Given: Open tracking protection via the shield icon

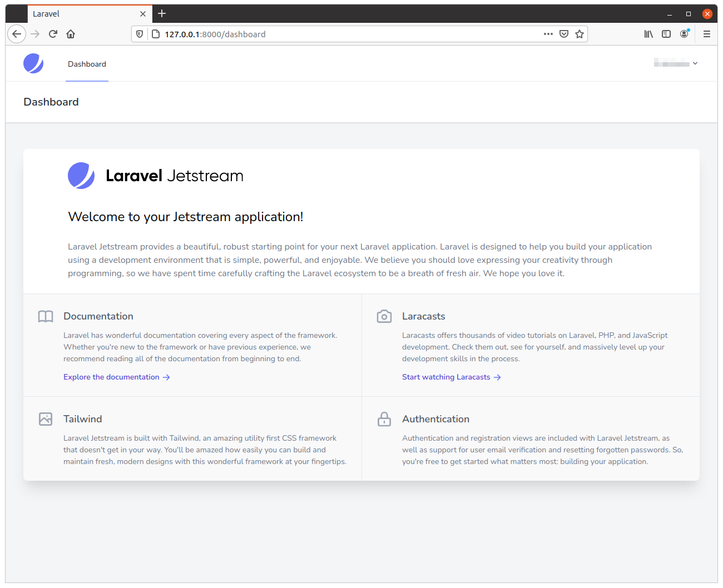Looking at the screenshot, I should (139, 34).
